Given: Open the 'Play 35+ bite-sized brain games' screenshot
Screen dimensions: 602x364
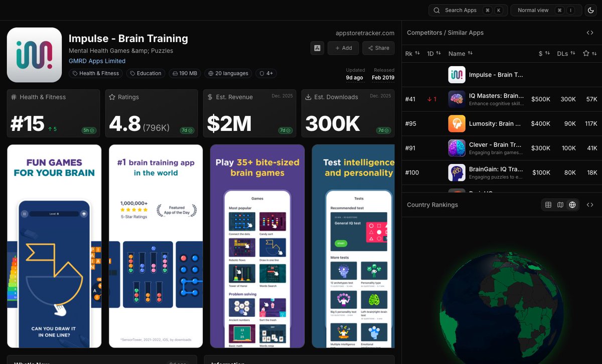Looking at the screenshot, I should 257,246.
